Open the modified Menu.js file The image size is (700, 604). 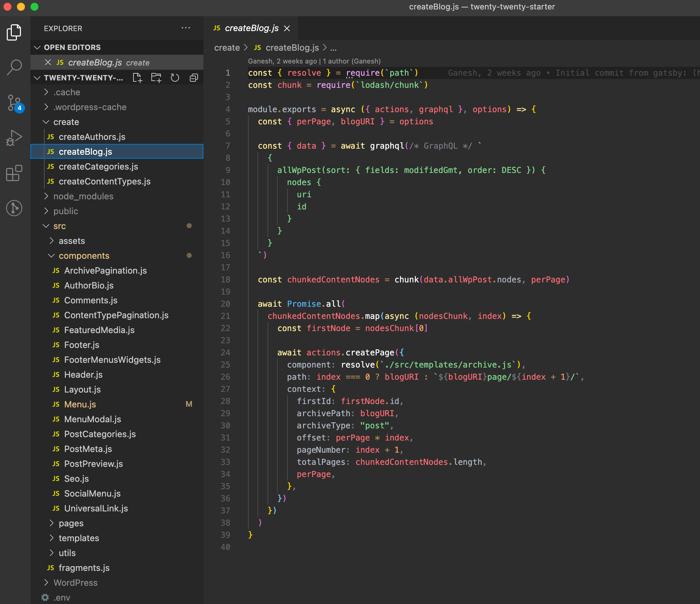pyautogui.click(x=117, y=404)
